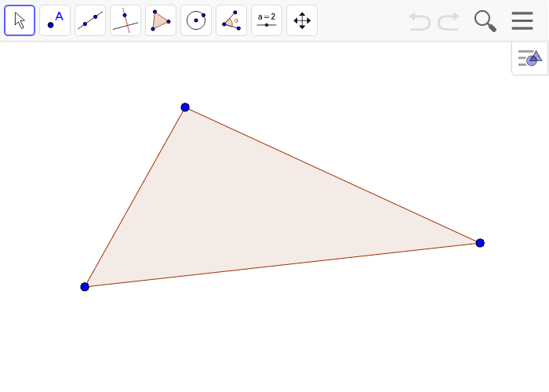Select the shaded triangle interior
The image size is (549, 392).
[250, 212]
